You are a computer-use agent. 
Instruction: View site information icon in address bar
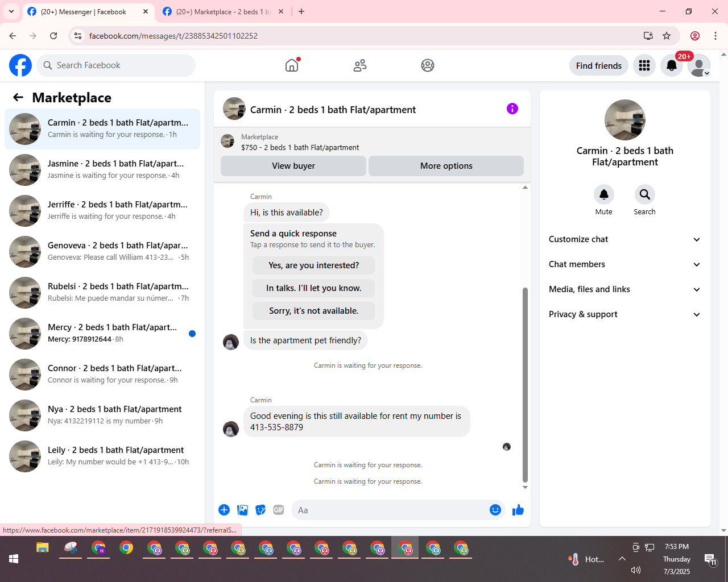[x=78, y=36]
